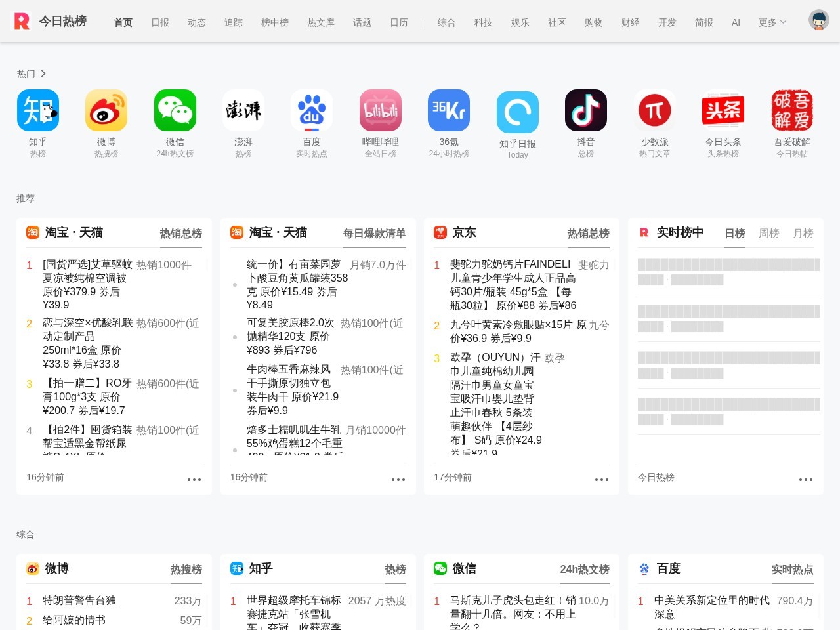Open the 少数派 hot articles icon

click(655, 110)
